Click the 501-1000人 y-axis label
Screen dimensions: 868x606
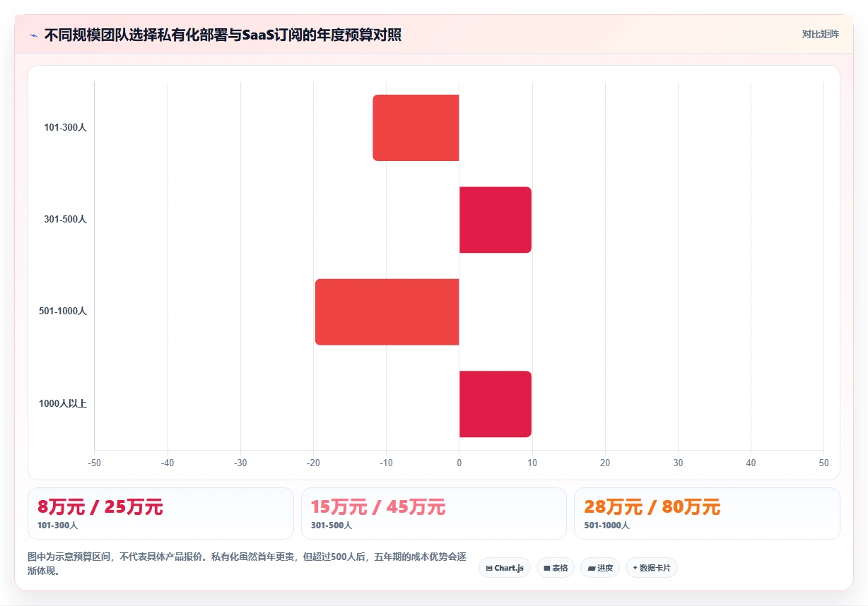63,311
